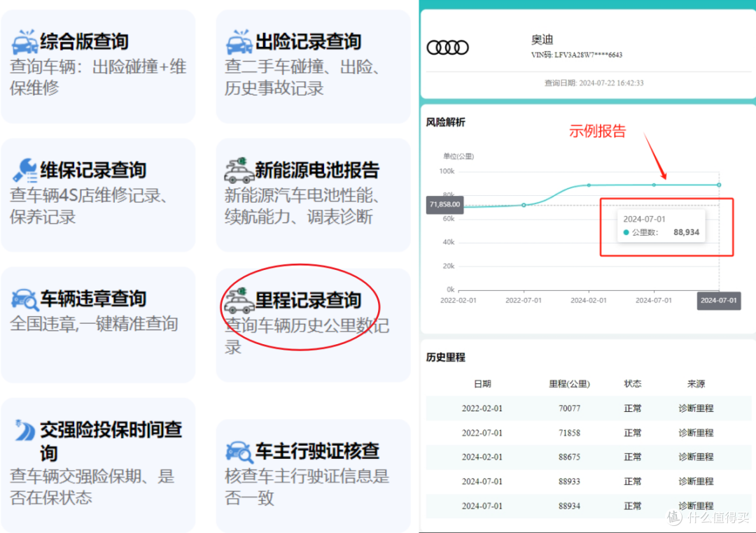756x533 pixels.
Task: Click the 新能源电池报告 electric car icon
Action: tap(239, 170)
